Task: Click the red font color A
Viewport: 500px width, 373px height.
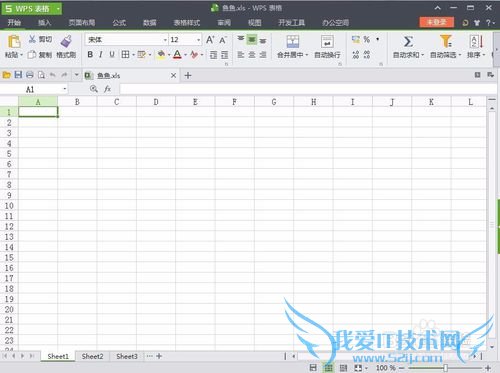Action: (x=177, y=54)
